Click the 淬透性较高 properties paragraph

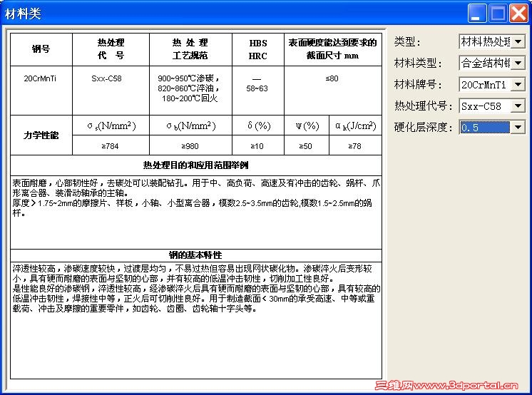click(196, 289)
